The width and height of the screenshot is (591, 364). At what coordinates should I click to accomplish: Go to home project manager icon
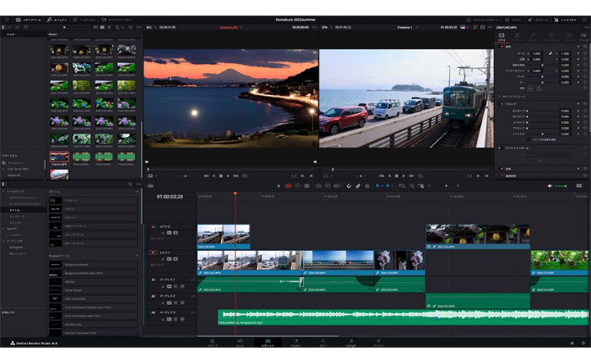(x=571, y=343)
